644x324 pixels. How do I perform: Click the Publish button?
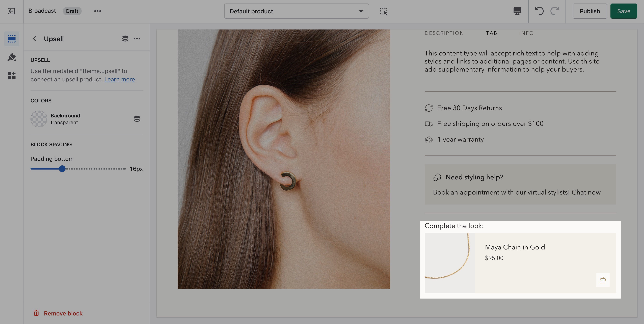click(x=589, y=11)
